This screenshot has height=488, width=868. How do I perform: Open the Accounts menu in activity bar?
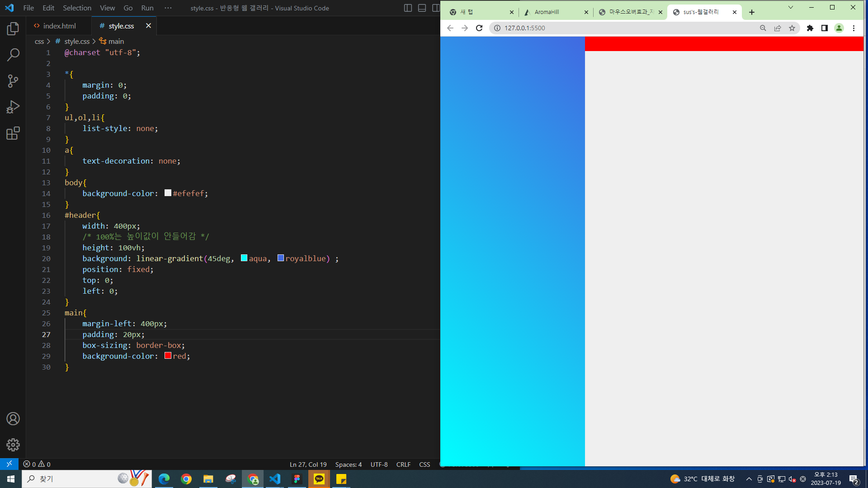click(x=13, y=419)
